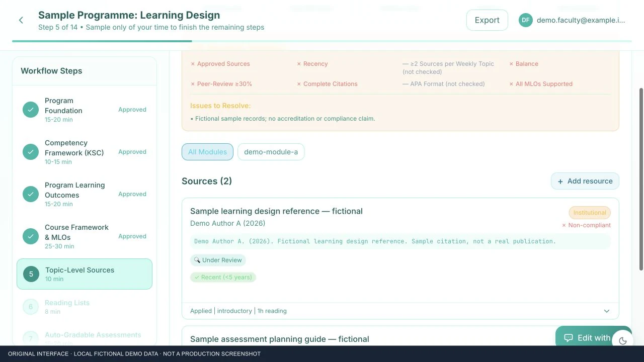Click the Sources (2) heading

207,181
